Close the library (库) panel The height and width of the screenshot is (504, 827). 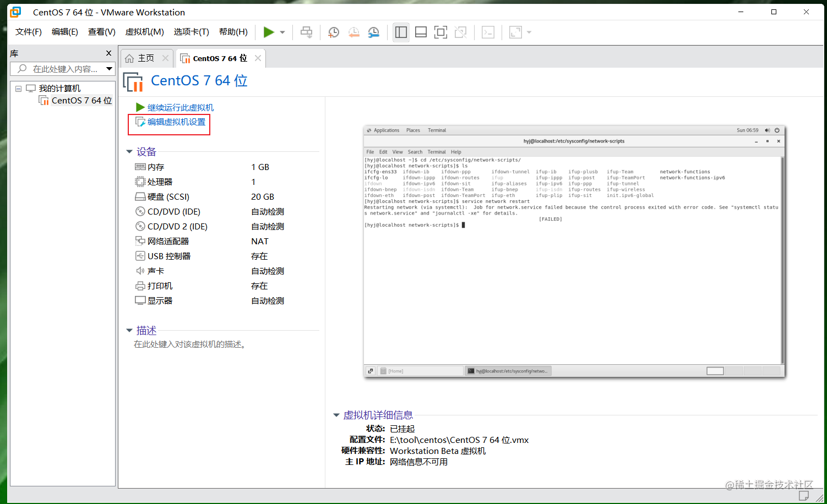108,53
